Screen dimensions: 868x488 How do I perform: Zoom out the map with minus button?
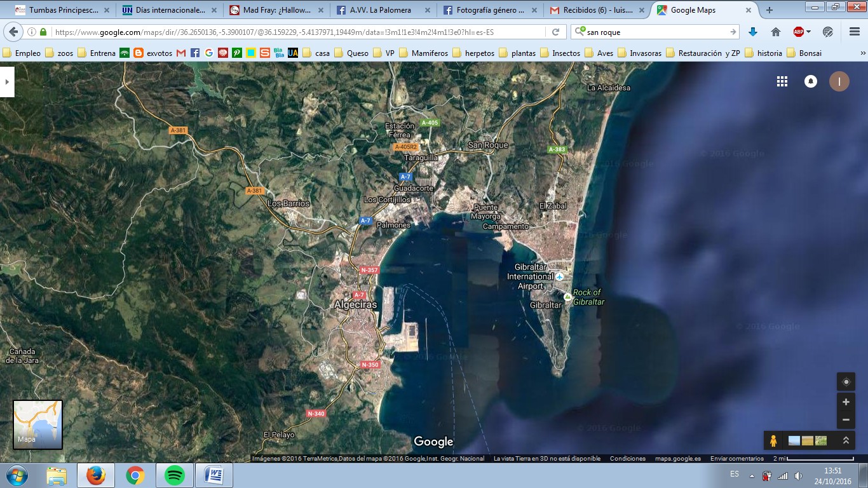pos(846,419)
